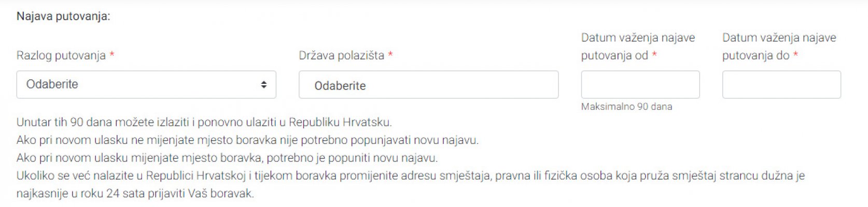Viewport: 868px width, 207px height.
Task: Focus the 'putovanja od' date field
Action: click(640, 85)
